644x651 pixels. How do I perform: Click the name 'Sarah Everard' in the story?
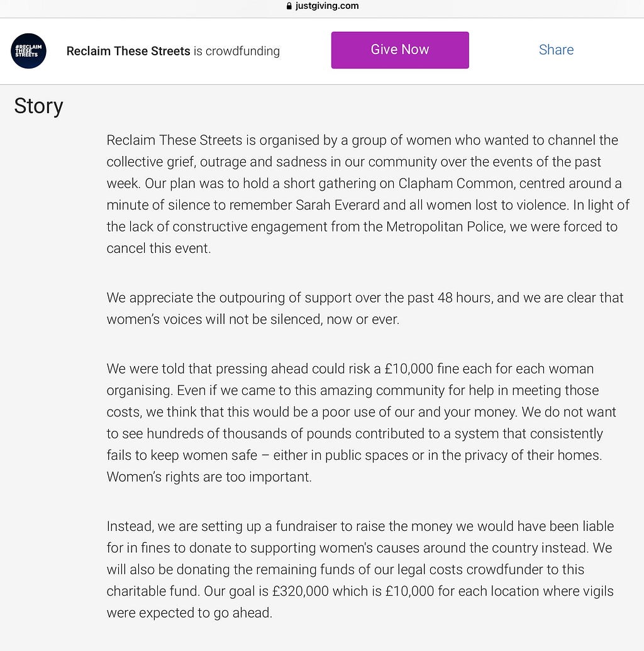coord(338,205)
